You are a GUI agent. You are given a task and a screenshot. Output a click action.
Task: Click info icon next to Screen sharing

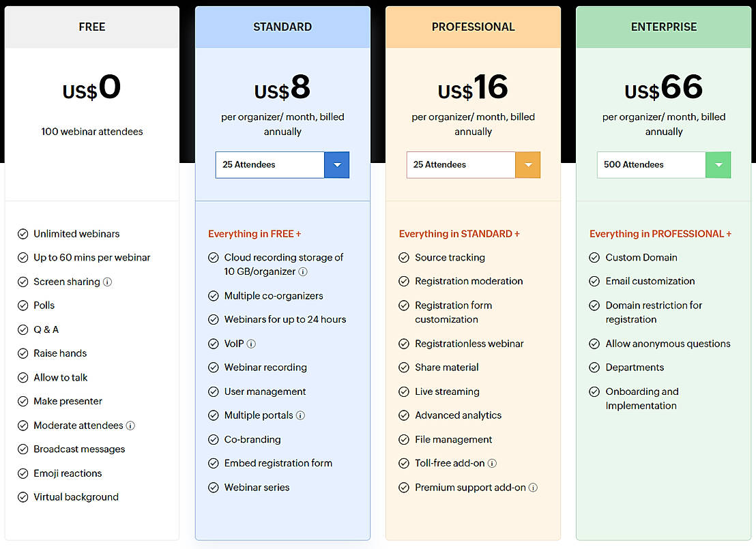108,282
